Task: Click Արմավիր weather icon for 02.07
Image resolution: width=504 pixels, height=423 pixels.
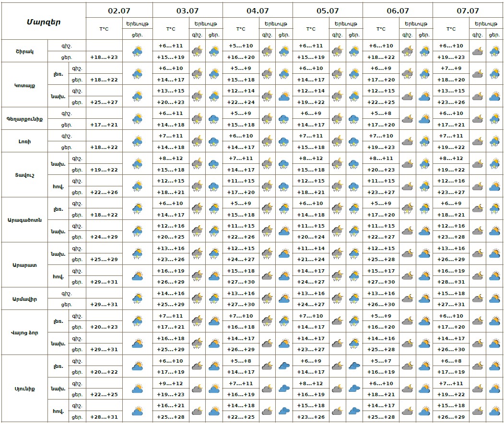Action: click(x=138, y=299)
